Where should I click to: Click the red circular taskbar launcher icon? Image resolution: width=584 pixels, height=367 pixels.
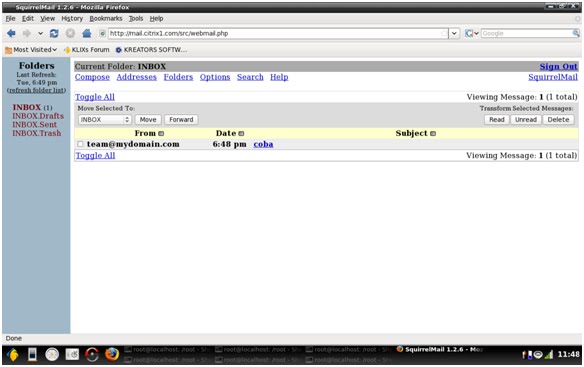tap(92, 354)
